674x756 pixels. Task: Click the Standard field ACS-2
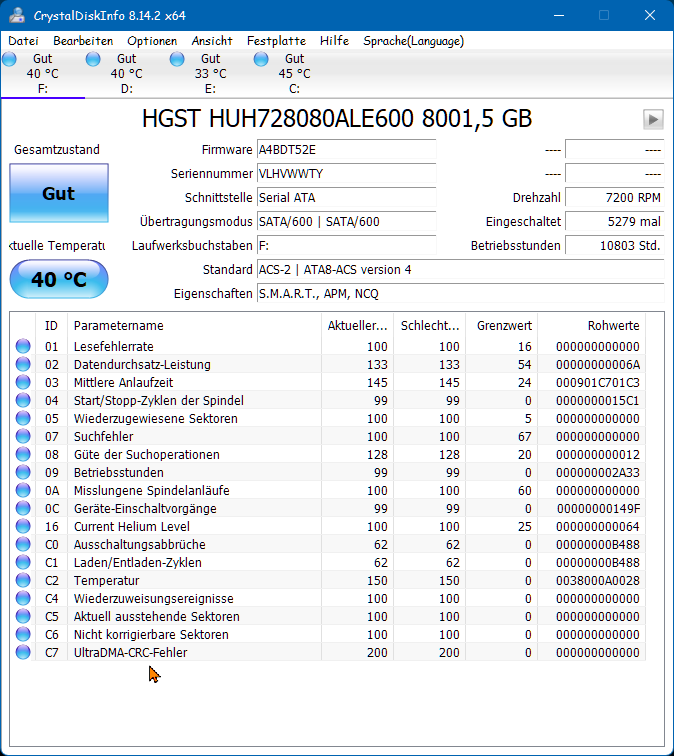(460, 270)
